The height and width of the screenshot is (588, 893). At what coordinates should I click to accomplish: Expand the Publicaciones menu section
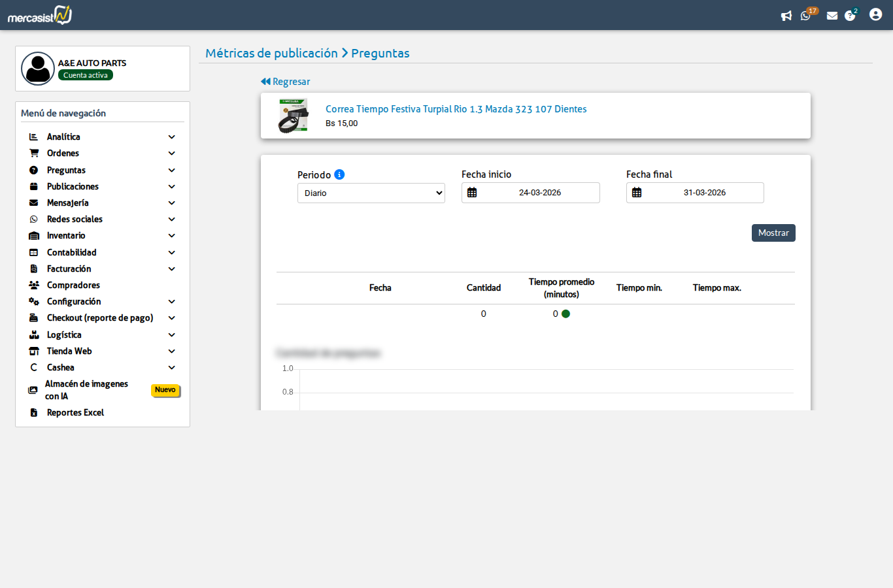pyautogui.click(x=103, y=186)
